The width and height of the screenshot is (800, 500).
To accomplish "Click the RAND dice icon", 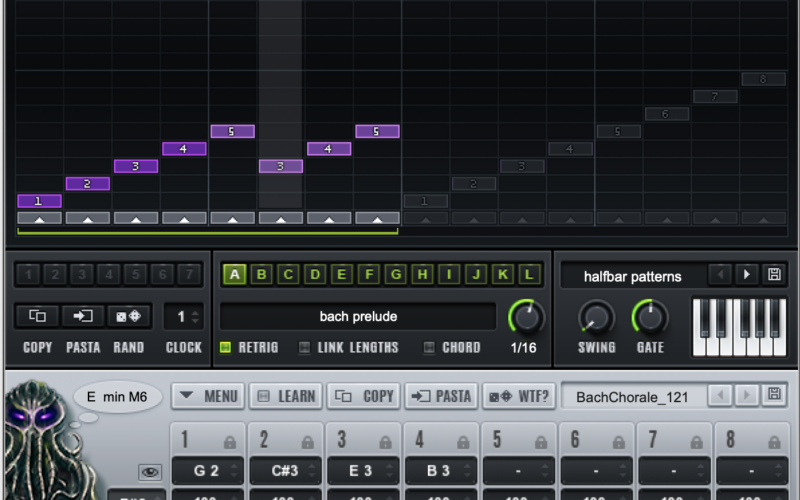I will click(129, 316).
